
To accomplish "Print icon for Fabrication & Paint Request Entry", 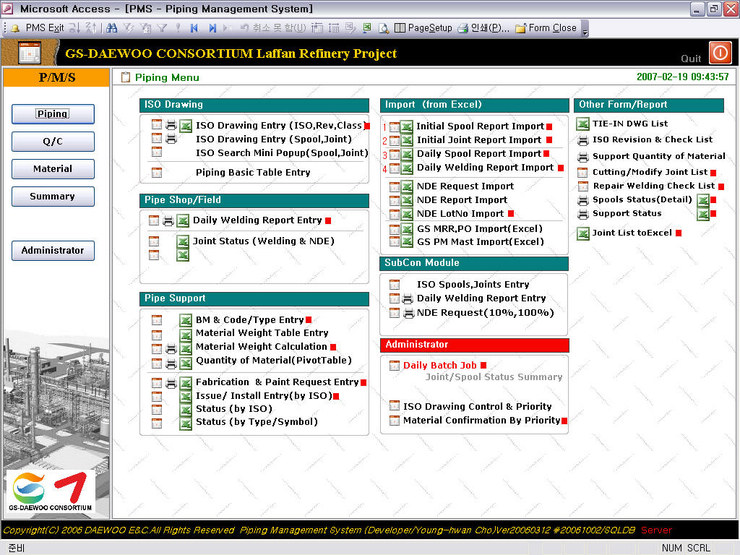I will pyautogui.click(x=171, y=383).
